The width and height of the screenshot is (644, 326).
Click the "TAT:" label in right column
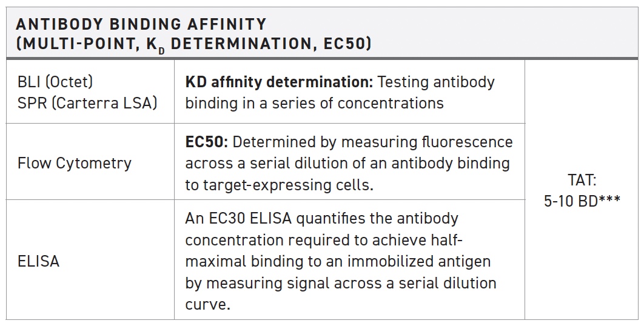pyautogui.click(x=582, y=179)
